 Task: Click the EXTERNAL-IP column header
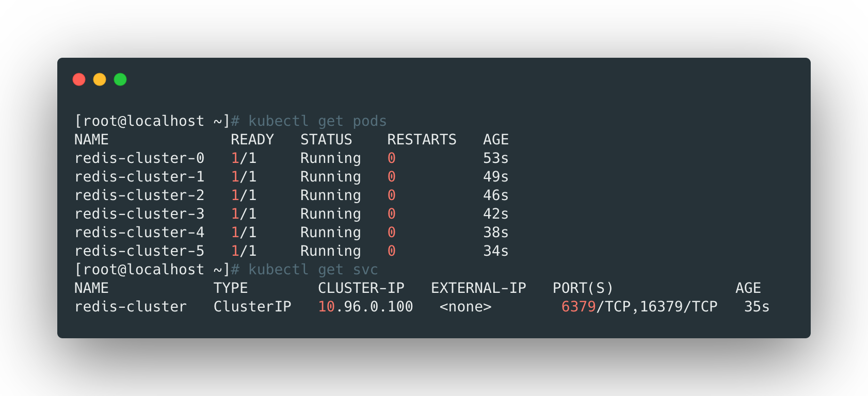tap(478, 288)
